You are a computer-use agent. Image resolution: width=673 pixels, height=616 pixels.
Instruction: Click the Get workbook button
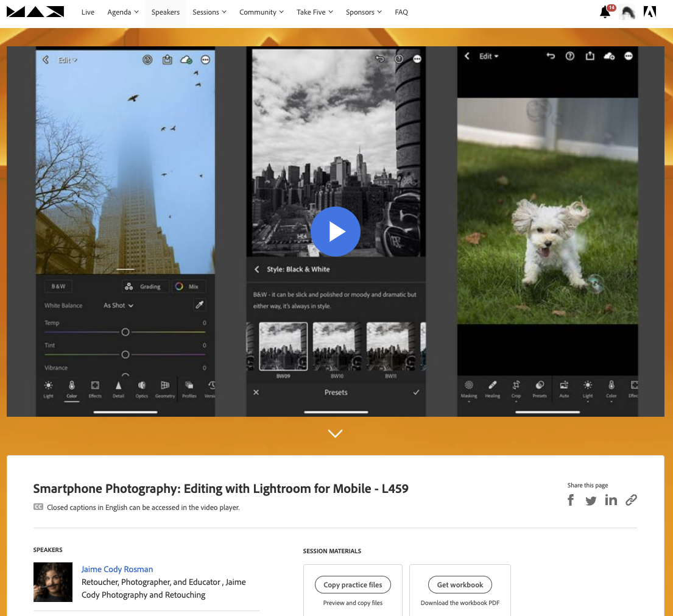[x=460, y=585]
